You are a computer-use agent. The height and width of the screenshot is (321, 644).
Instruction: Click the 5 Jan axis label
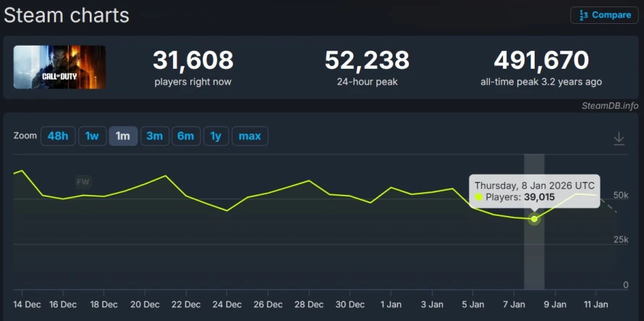pos(473,304)
